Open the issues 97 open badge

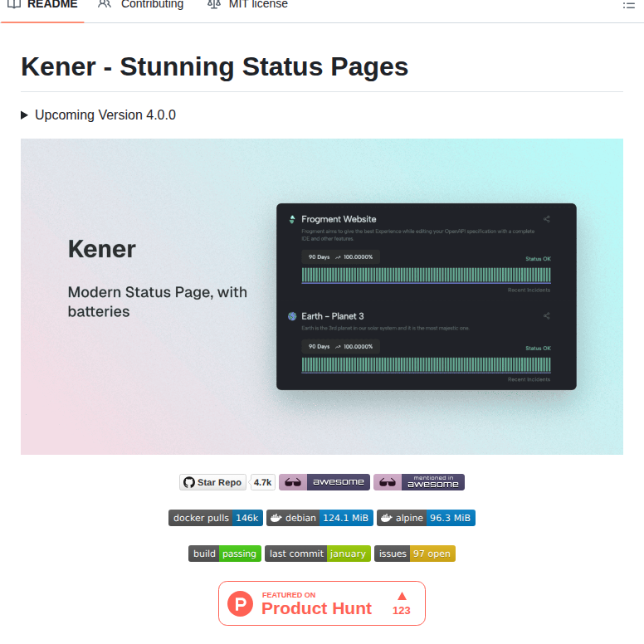pos(415,554)
